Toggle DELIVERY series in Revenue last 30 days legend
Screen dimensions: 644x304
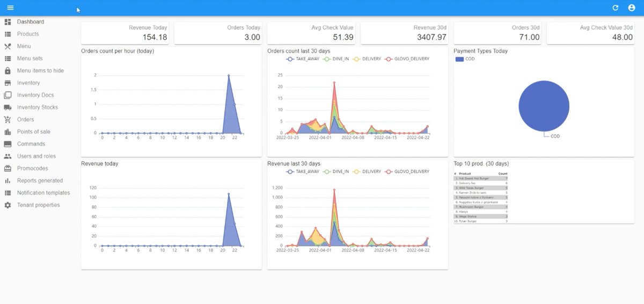(x=367, y=171)
